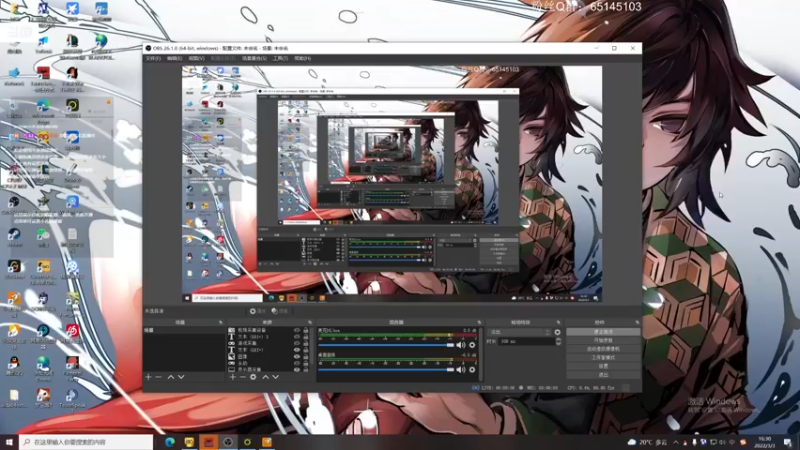
Task: Open the 编辑(E) Edit menu
Action: click(174, 59)
